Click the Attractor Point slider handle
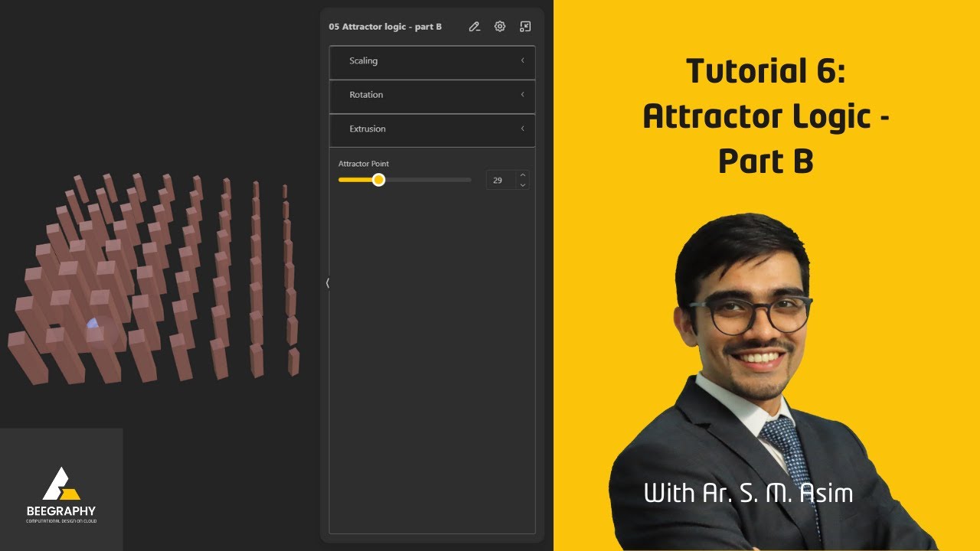 click(x=378, y=180)
